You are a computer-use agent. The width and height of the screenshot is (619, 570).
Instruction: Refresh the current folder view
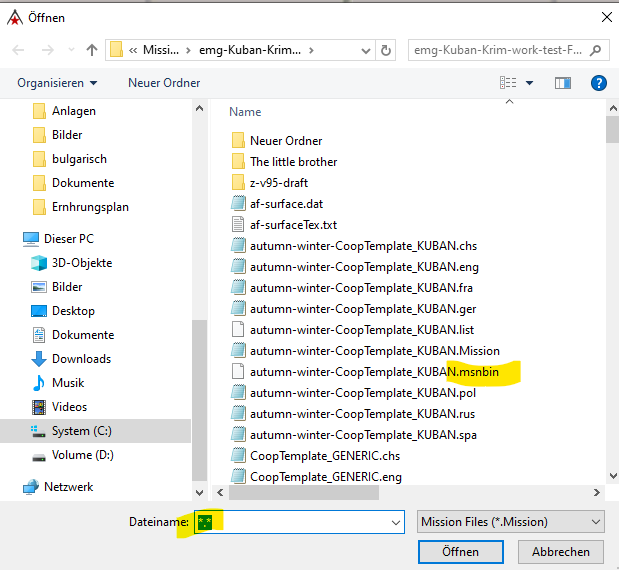click(x=386, y=50)
